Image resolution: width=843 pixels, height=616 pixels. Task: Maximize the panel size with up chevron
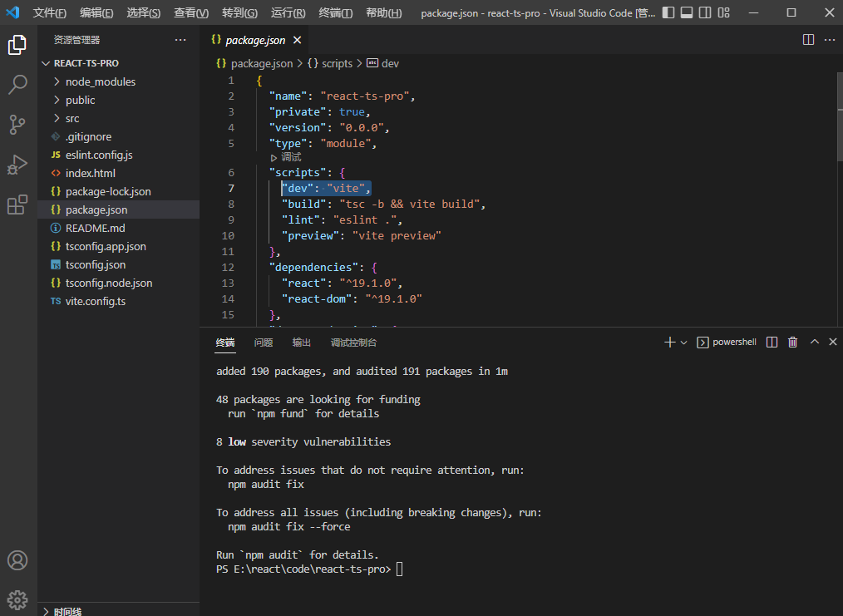[815, 342]
